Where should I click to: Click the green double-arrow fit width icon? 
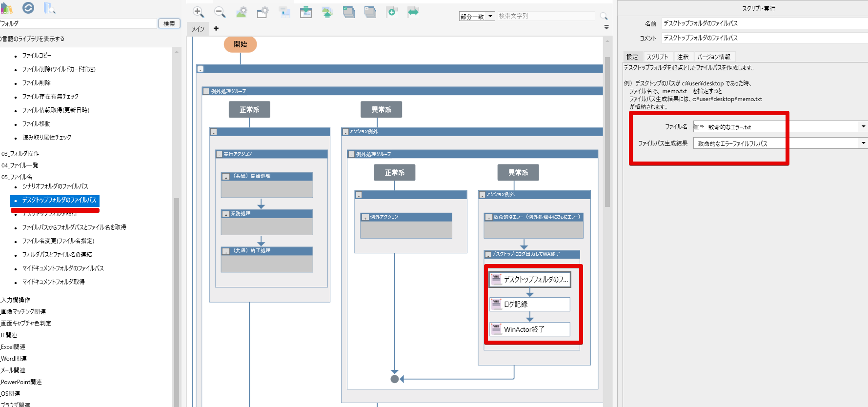click(x=413, y=12)
